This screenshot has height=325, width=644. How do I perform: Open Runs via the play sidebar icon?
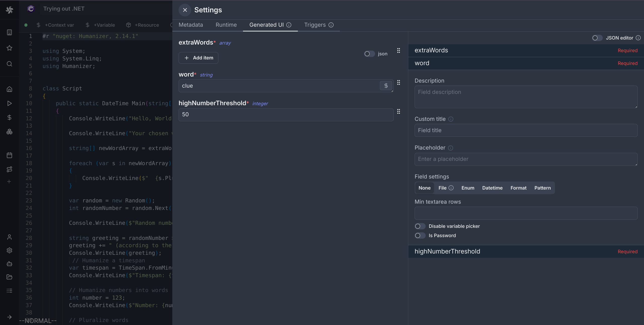click(9, 103)
